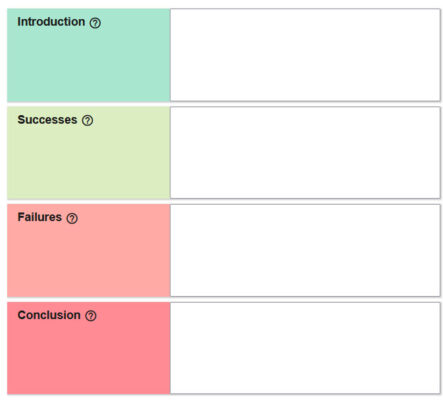Image resolution: width=443 pixels, height=400 pixels.
Task: Click the white field right of teal panel
Action: (x=305, y=55)
